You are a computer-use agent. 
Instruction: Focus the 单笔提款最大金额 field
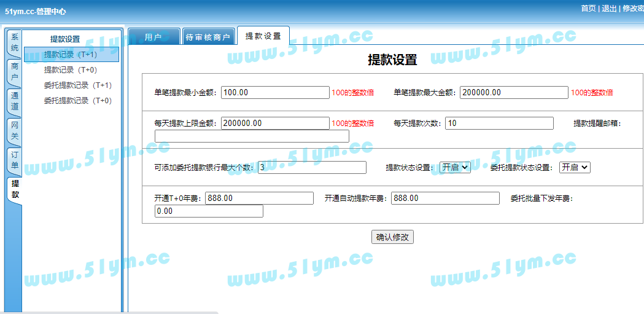pyautogui.click(x=514, y=92)
